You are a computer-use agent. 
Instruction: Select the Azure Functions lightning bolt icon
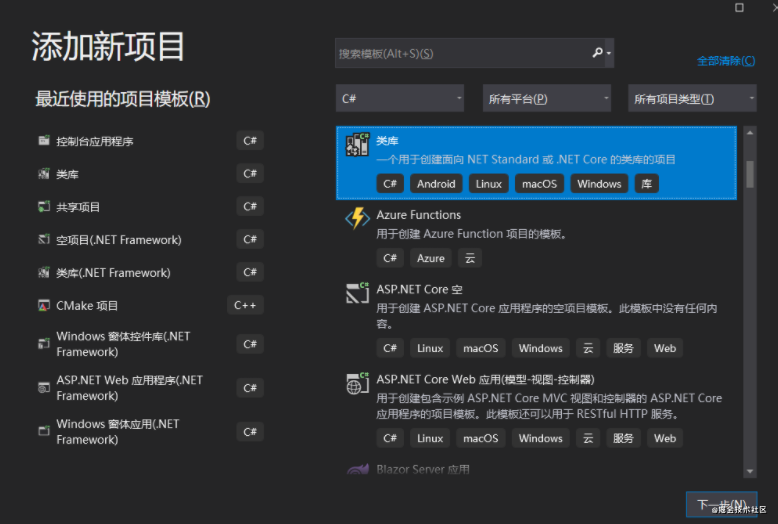(x=357, y=218)
